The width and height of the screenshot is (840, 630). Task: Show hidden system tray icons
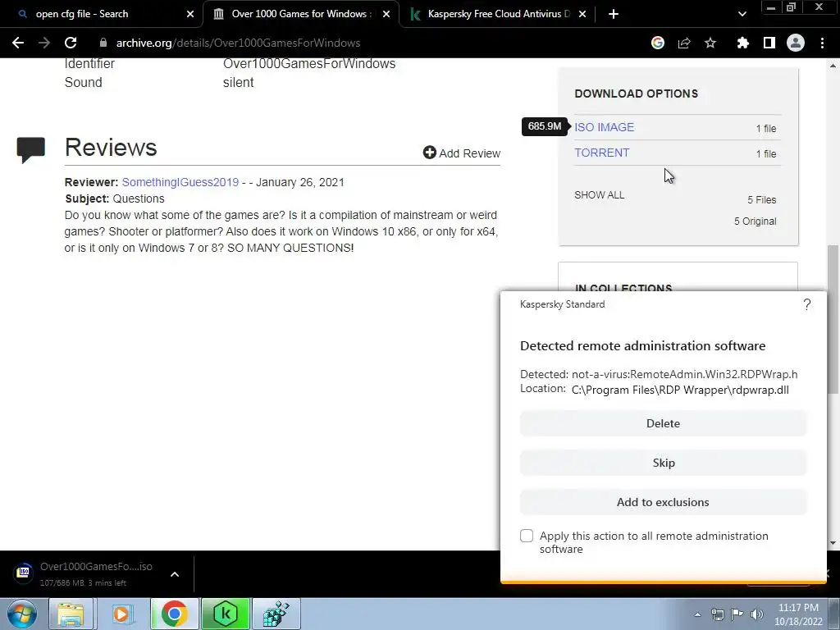(697, 614)
